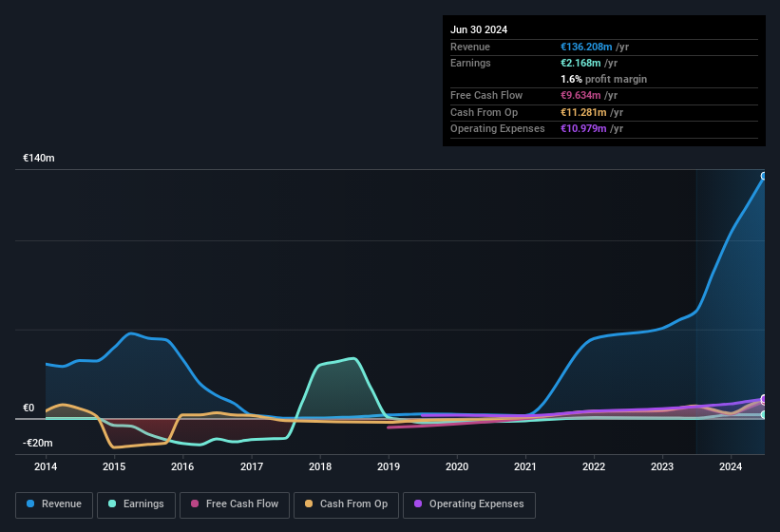
Task: Toggle the Cash From Op legend button
Action: [x=346, y=504]
